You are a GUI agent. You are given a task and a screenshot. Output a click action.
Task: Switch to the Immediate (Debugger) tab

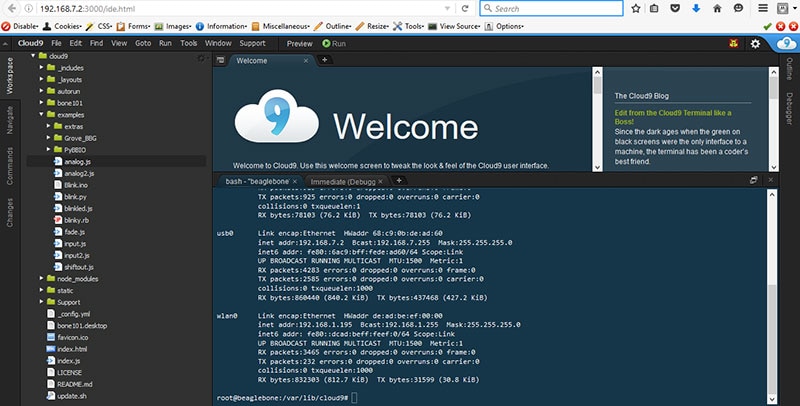tap(348, 181)
